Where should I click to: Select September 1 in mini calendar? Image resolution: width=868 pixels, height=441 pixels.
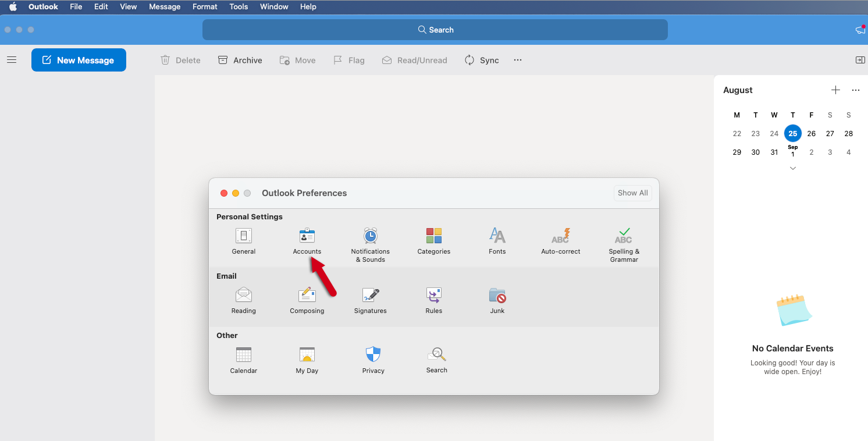pos(793,151)
